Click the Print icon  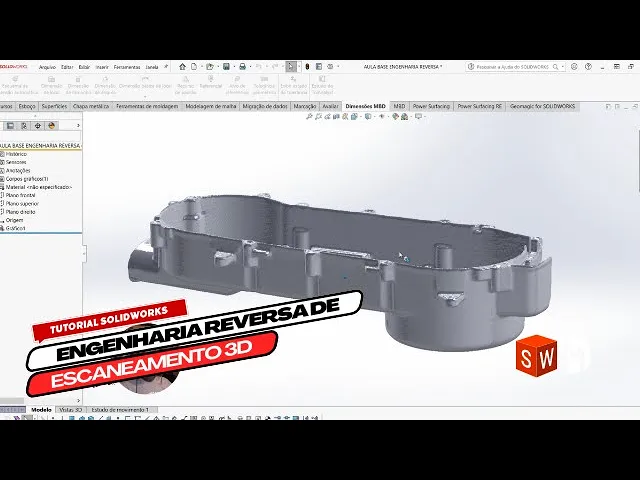pos(242,67)
